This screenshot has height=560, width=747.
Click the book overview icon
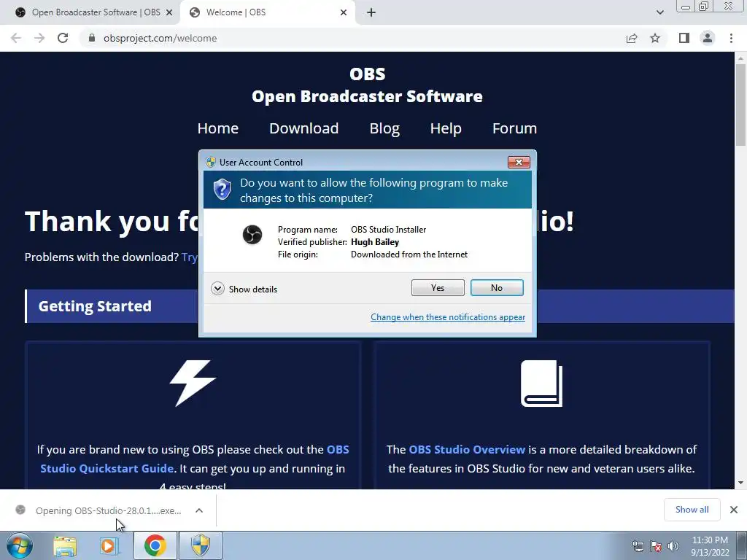pos(542,384)
